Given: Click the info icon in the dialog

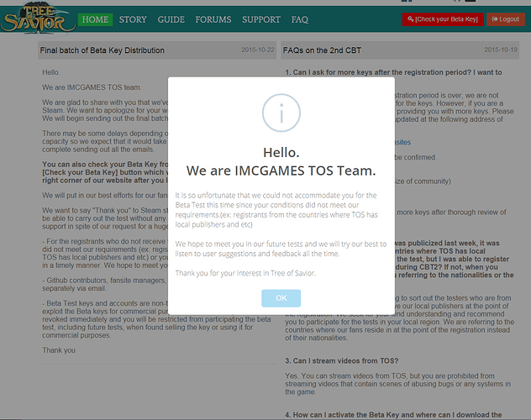Looking at the screenshot, I should click(x=281, y=113).
